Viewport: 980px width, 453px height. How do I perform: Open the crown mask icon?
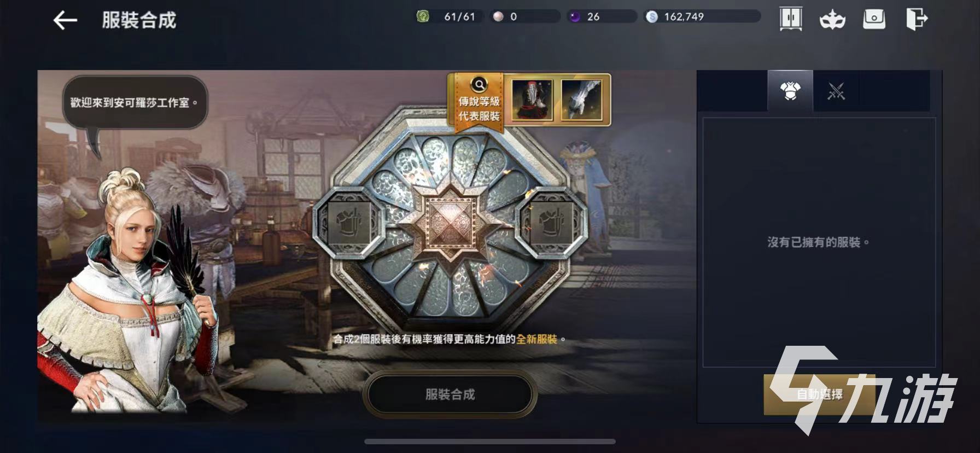click(832, 20)
